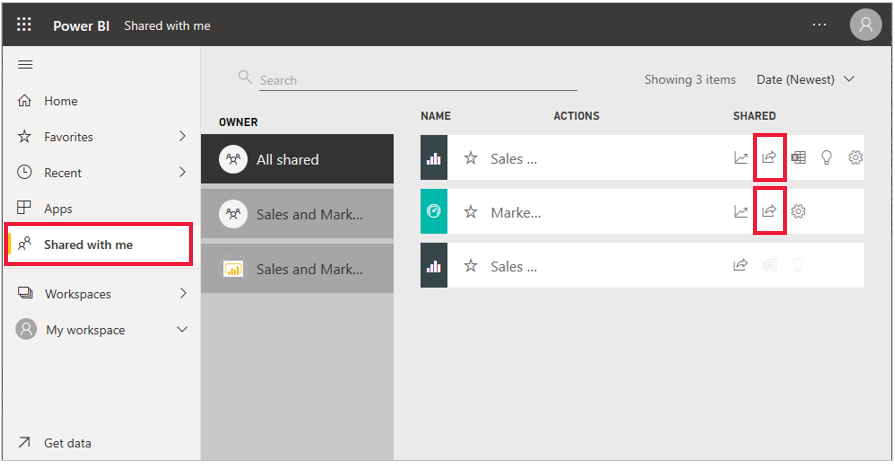Click the Showing 3 items text
This screenshot has height=464, width=895.
[x=690, y=80]
